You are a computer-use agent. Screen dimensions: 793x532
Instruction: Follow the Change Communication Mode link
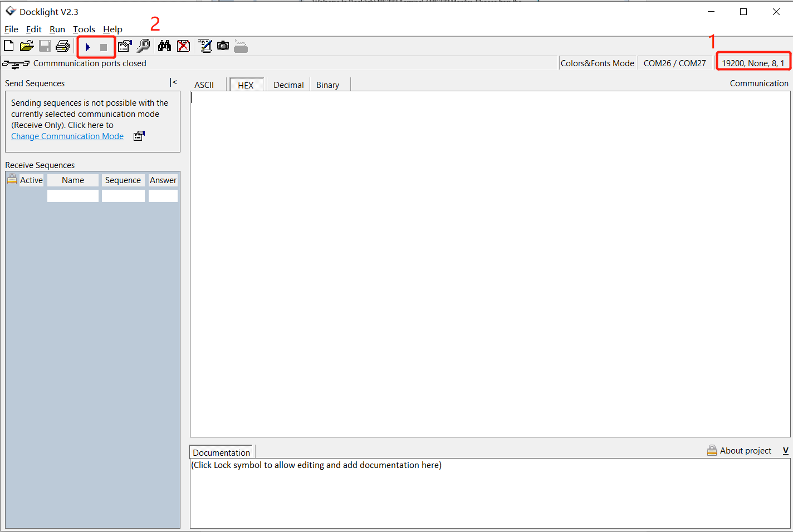pyautogui.click(x=67, y=136)
